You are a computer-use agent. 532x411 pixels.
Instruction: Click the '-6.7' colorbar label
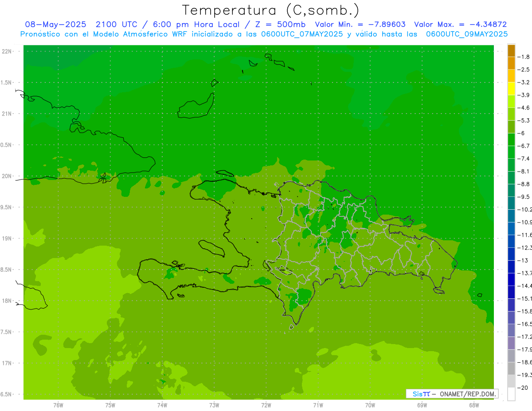coord(524,146)
